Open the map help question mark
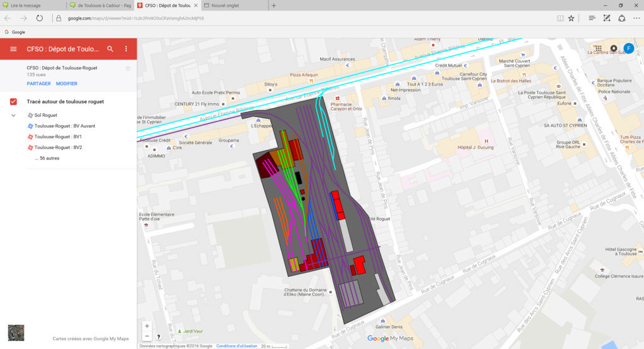The width and height of the screenshot is (644, 349). coord(158,336)
